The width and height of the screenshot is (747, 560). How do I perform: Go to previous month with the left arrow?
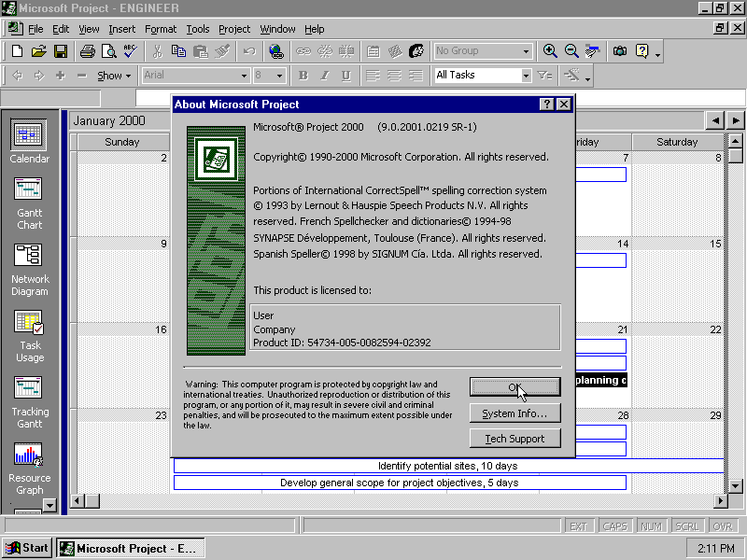pos(715,121)
